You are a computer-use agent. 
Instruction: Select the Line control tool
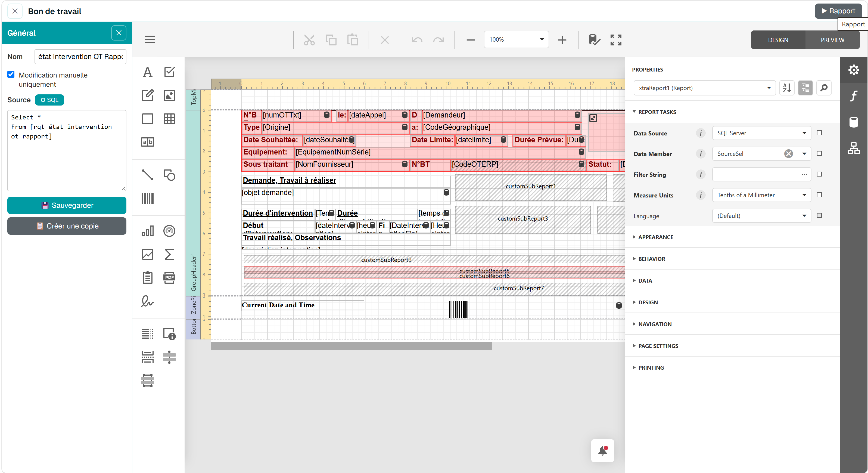(147, 175)
